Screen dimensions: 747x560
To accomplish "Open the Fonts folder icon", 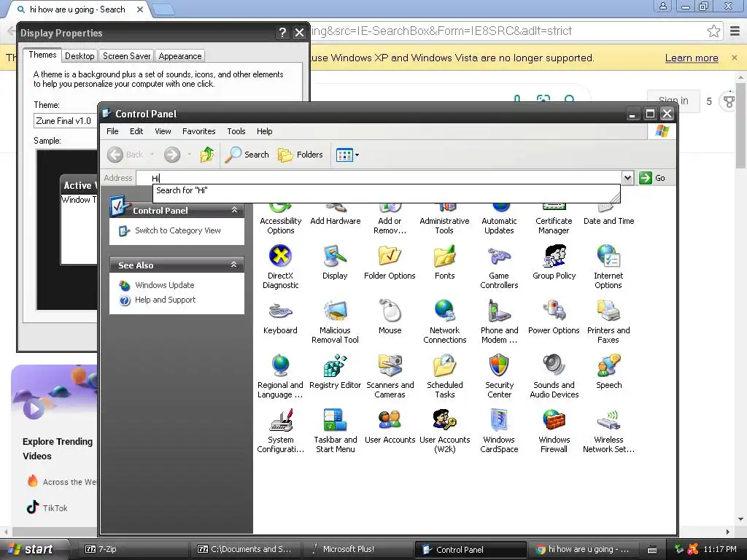I will 444,256.
